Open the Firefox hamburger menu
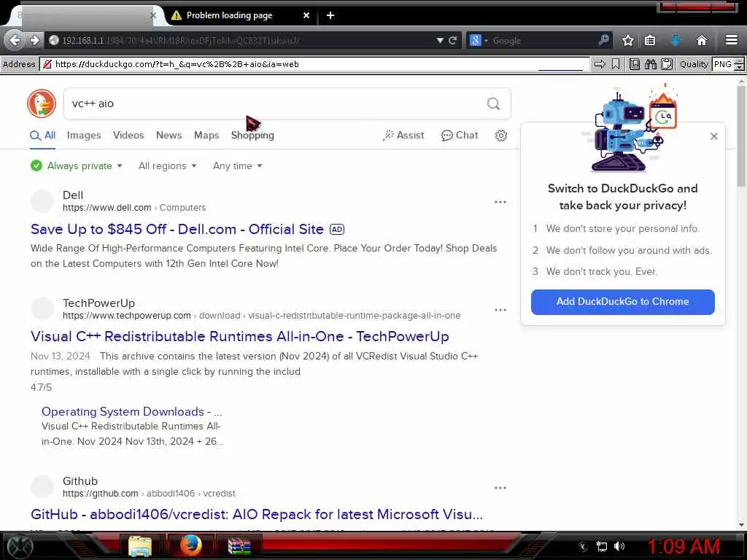747x560 pixels. [x=732, y=40]
